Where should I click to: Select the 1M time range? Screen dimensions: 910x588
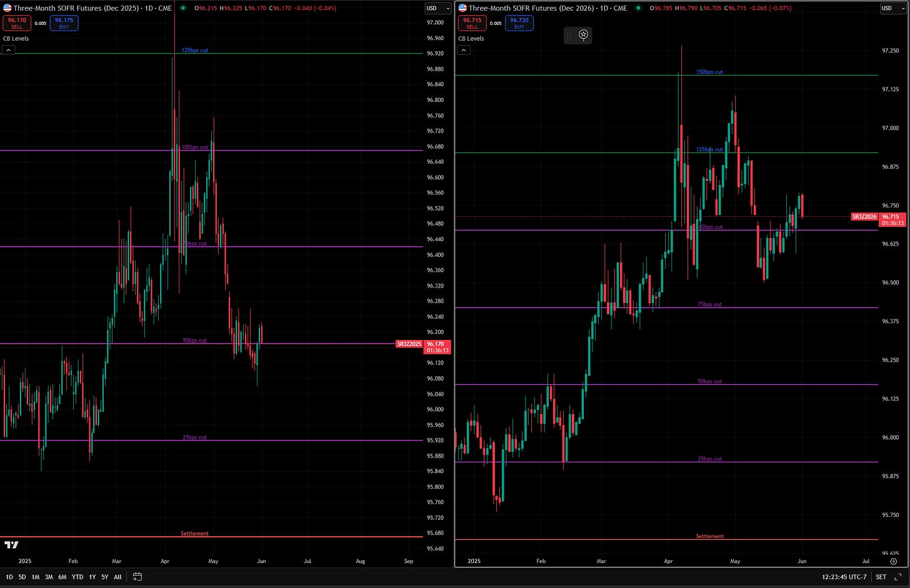click(36, 577)
